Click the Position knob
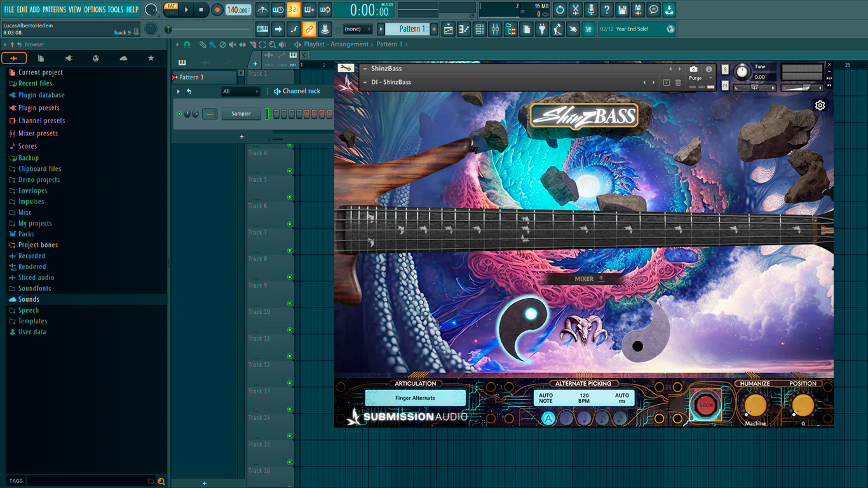 coord(803,405)
